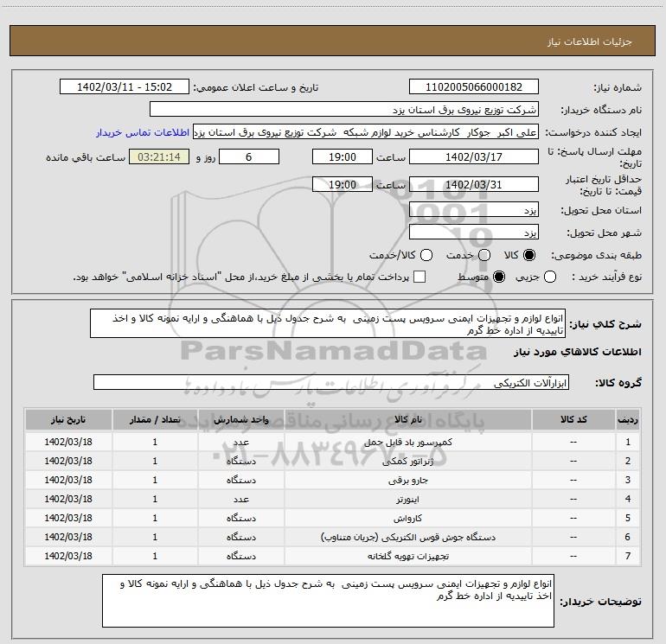Click the تاریخ نیاز column header
This screenshot has width=666, height=644.
click(x=68, y=419)
